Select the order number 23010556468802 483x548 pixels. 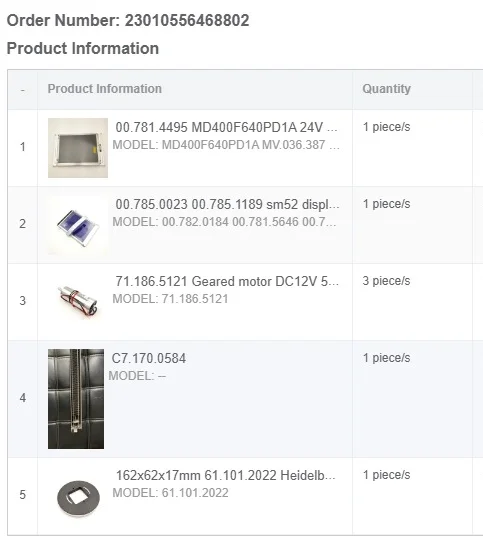click(187, 20)
